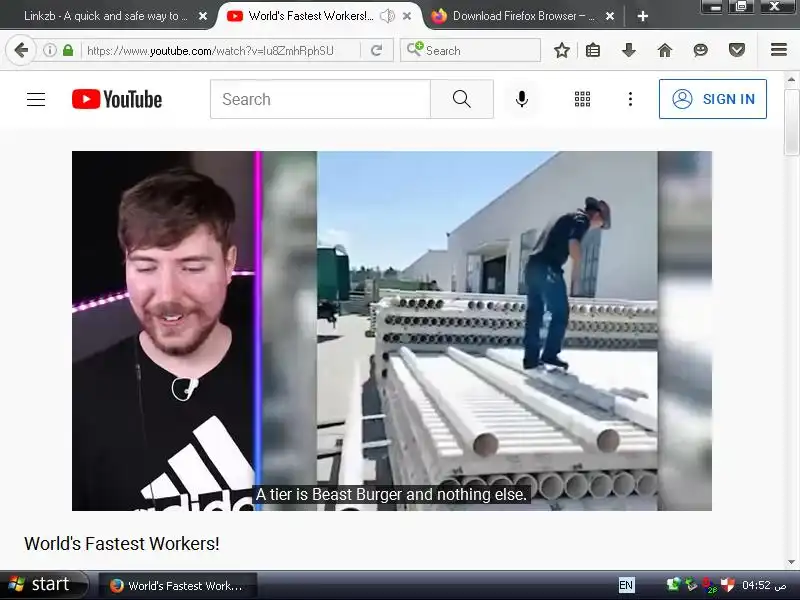800x600 pixels.
Task: Go to YouTube home via logo
Action: (117, 99)
